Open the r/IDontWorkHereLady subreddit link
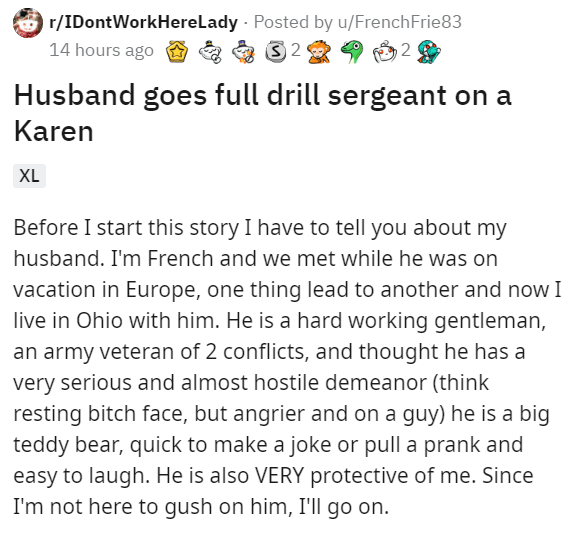Viewport: 570px width, 539px height. coord(143,22)
